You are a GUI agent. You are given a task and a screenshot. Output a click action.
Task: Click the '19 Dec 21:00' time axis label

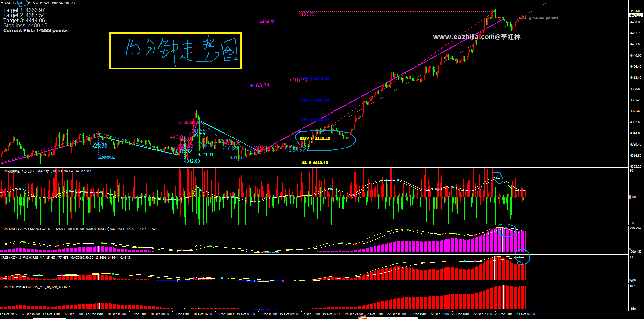coord(353,314)
